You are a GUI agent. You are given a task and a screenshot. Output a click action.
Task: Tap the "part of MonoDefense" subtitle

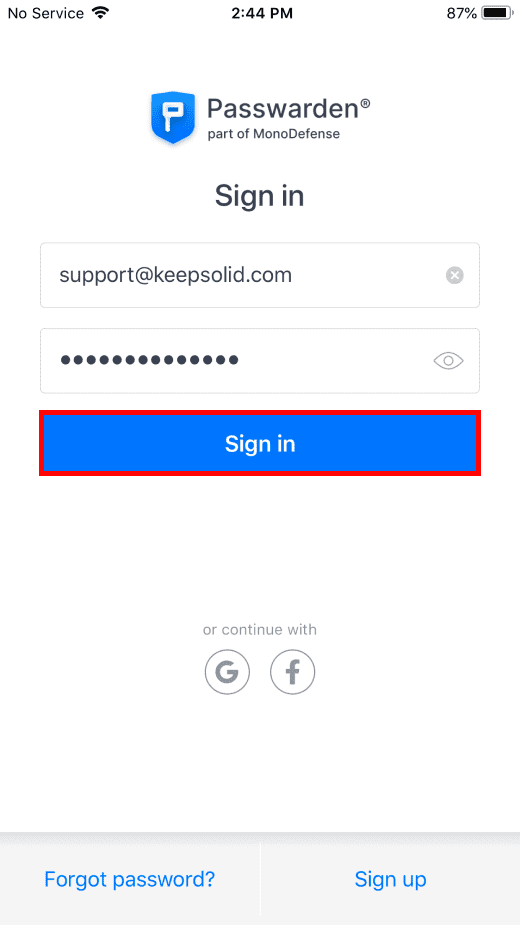(274, 134)
